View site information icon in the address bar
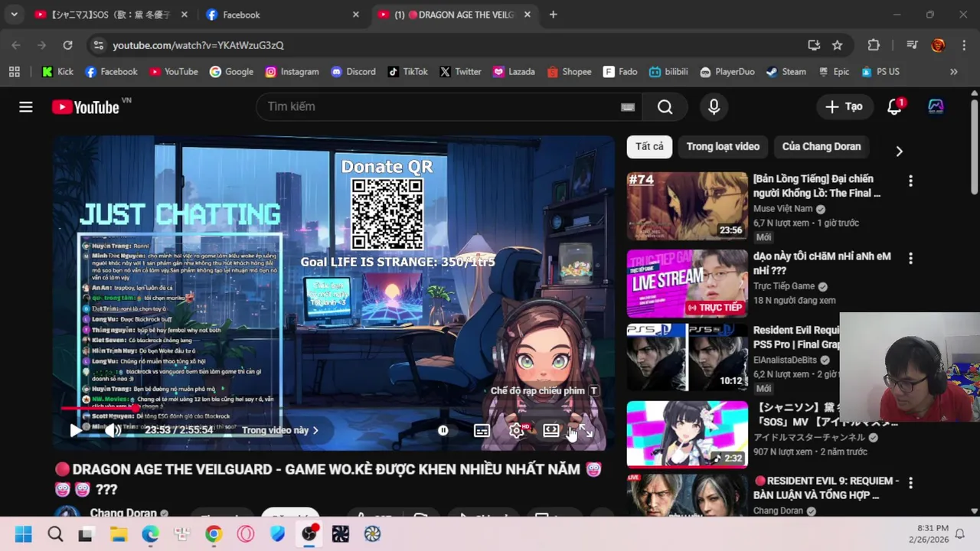Image resolution: width=980 pixels, height=551 pixels. [x=98, y=45]
